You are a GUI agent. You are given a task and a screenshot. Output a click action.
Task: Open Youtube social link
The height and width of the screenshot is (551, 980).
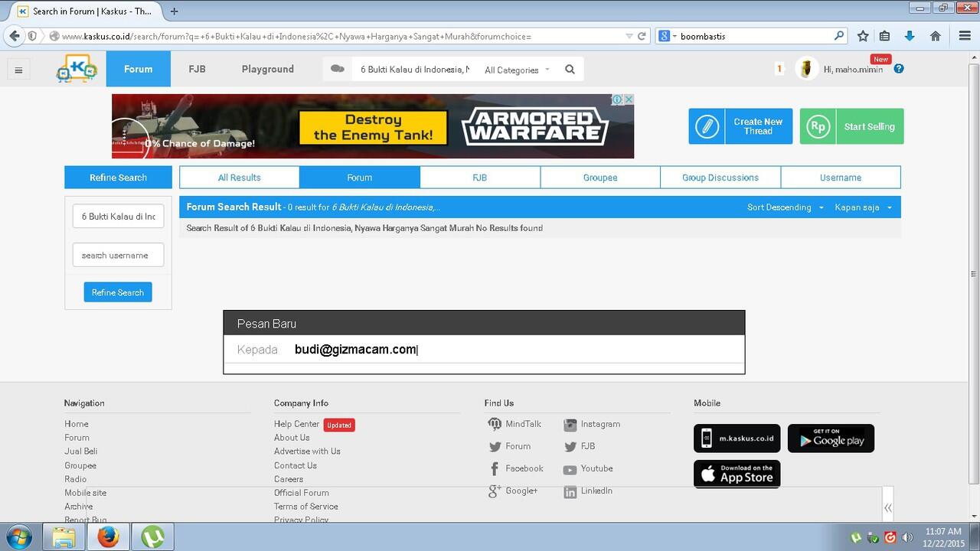click(588, 468)
